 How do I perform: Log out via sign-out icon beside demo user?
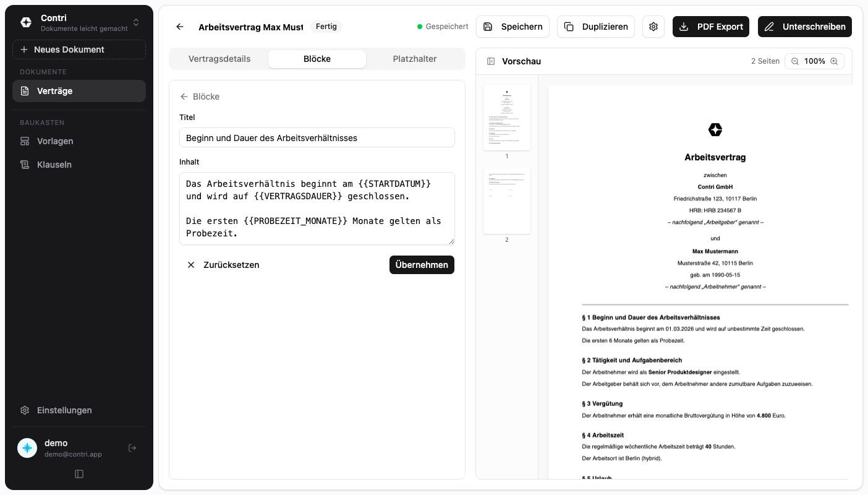132,447
